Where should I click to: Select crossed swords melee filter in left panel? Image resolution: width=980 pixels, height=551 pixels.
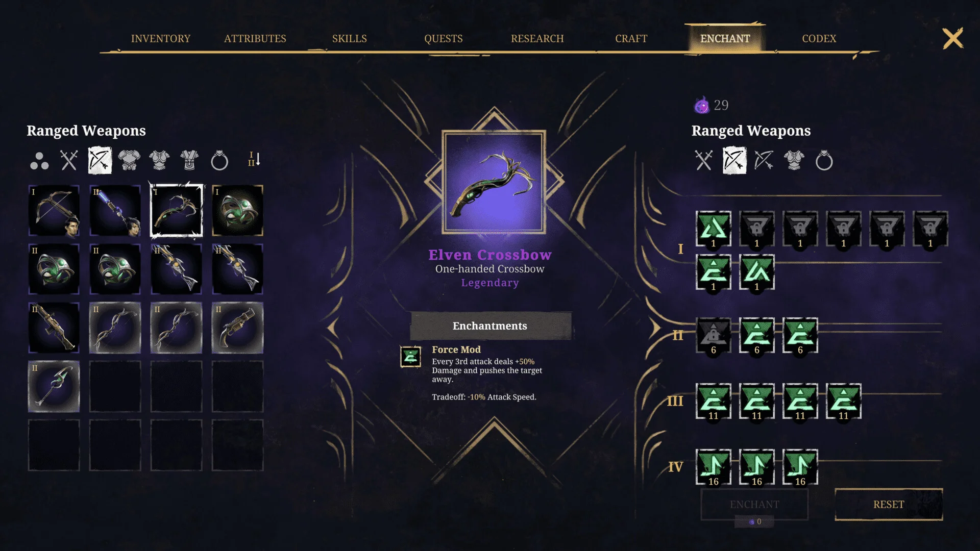tap(69, 161)
